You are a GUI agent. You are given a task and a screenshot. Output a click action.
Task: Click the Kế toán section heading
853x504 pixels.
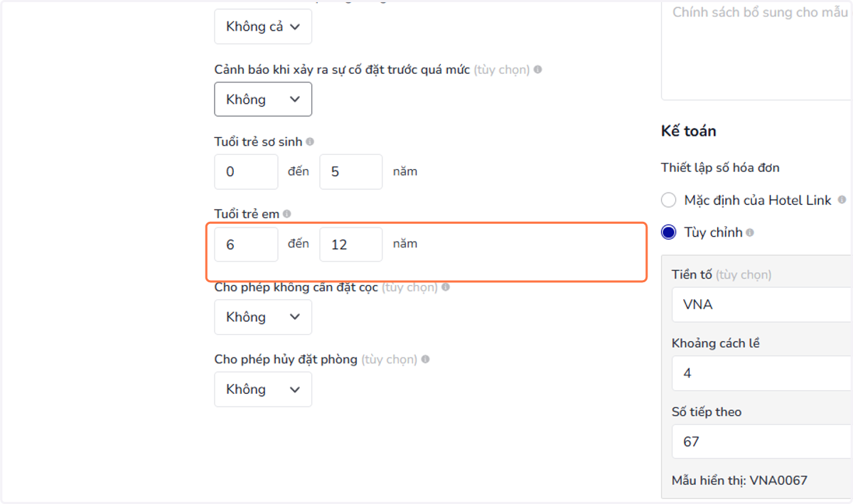pyautogui.click(x=688, y=132)
